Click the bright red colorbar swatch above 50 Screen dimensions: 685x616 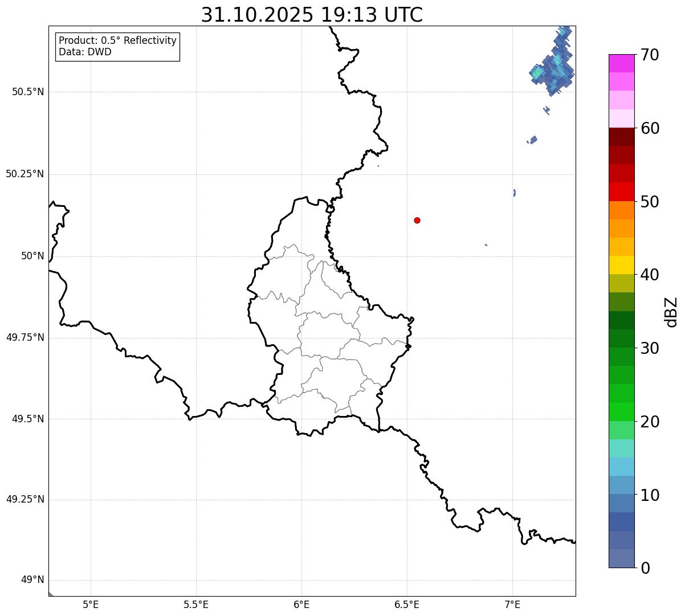tap(621, 191)
